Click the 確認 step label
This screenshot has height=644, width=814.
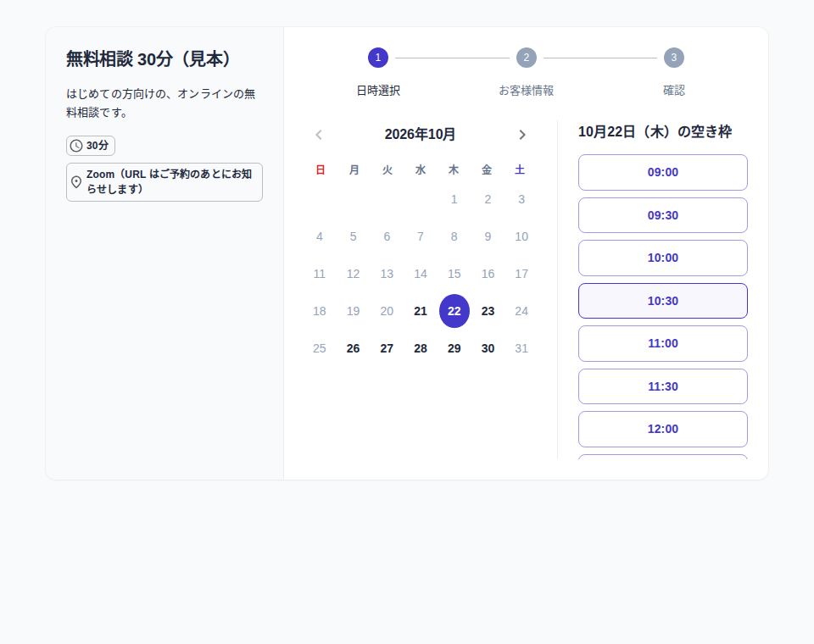[674, 91]
